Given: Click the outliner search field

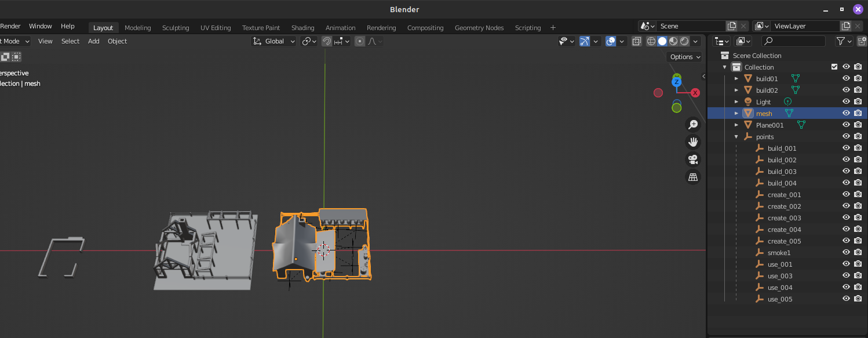Looking at the screenshot, I should 793,41.
